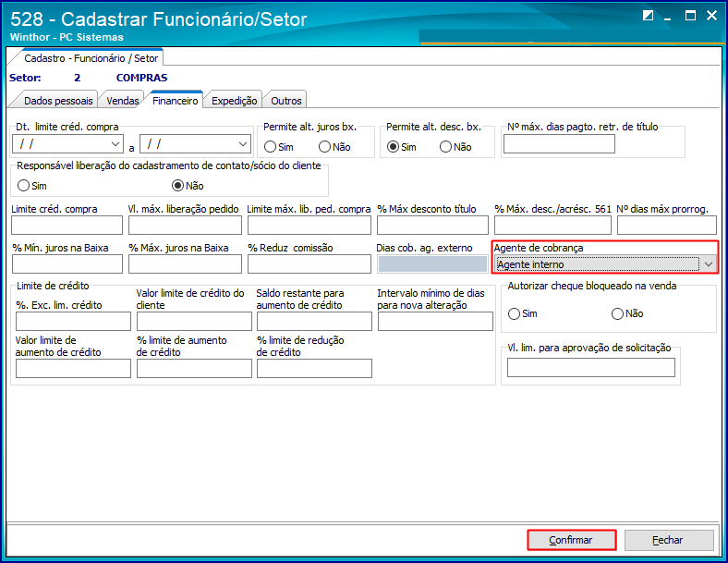Viewport: 728px width, 563px height.
Task: Focus the Intervalo mínimo de dias field
Action: click(x=435, y=321)
